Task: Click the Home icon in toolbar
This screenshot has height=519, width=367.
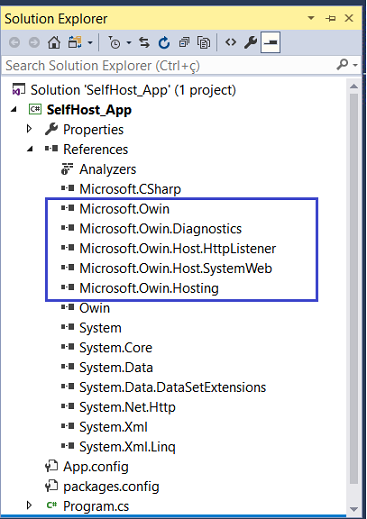Action: (54, 43)
